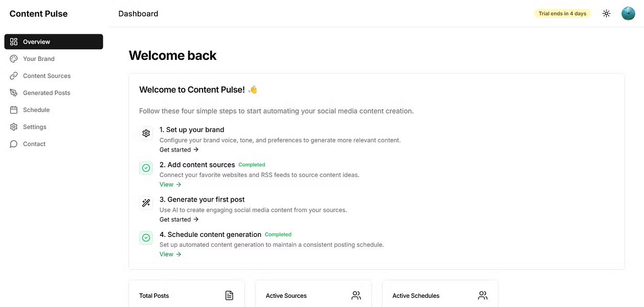Select Your Brand in the sidebar

click(38, 58)
